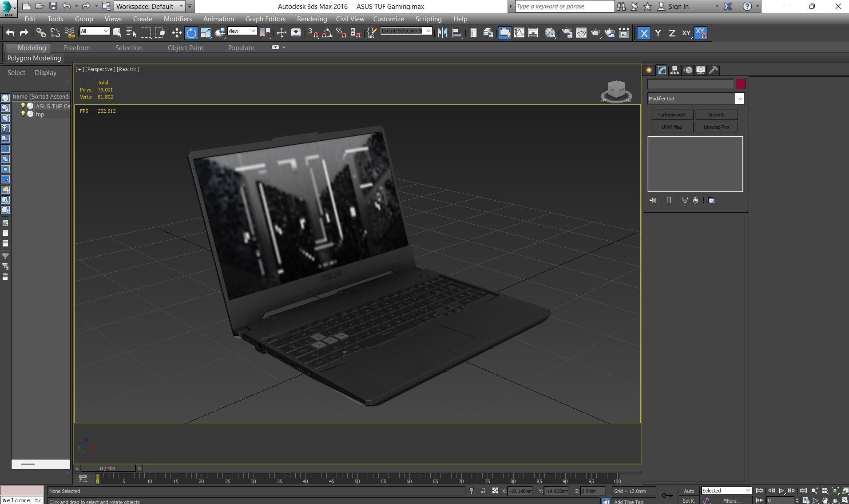
Task: Toggle 3D Snaps button
Action: pyautogui.click(x=313, y=33)
